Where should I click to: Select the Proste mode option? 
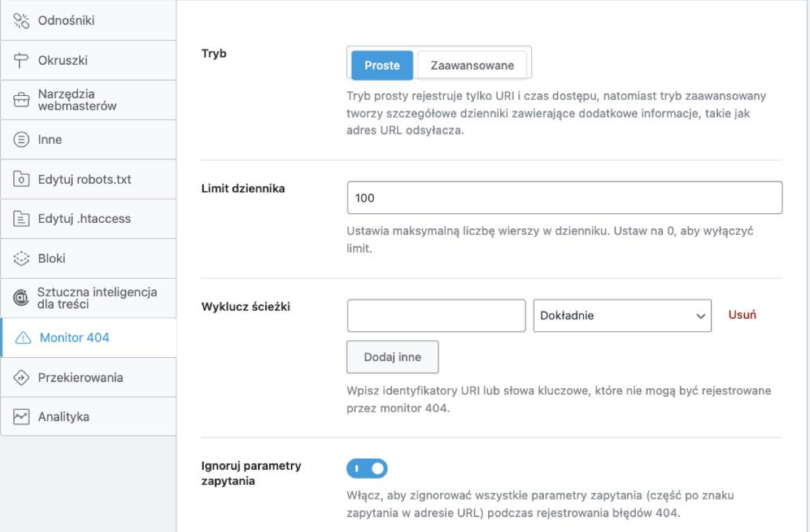click(x=383, y=65)
